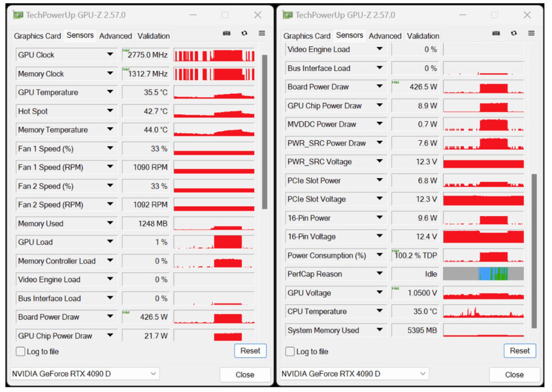The image size is (552, 392).
Task: Click the 5395 MB System Memory value
Action: (x=415, y=330)
